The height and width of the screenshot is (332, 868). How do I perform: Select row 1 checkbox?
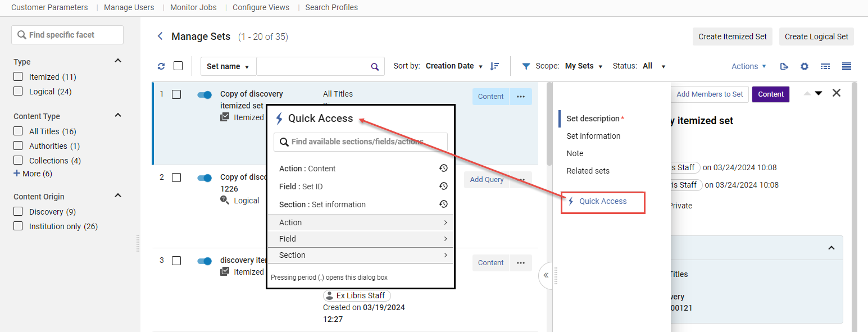[176, 94]
